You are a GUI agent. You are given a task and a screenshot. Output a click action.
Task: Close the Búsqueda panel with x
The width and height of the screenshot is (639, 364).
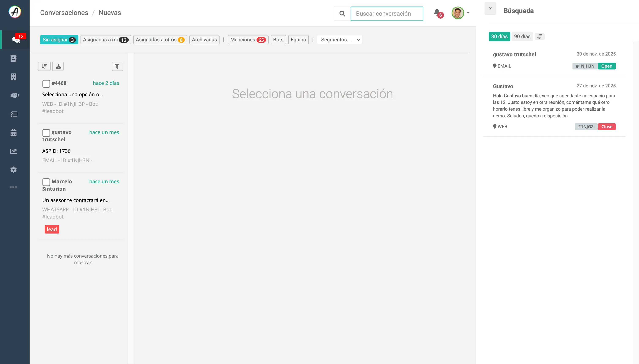tap(490, 8)
